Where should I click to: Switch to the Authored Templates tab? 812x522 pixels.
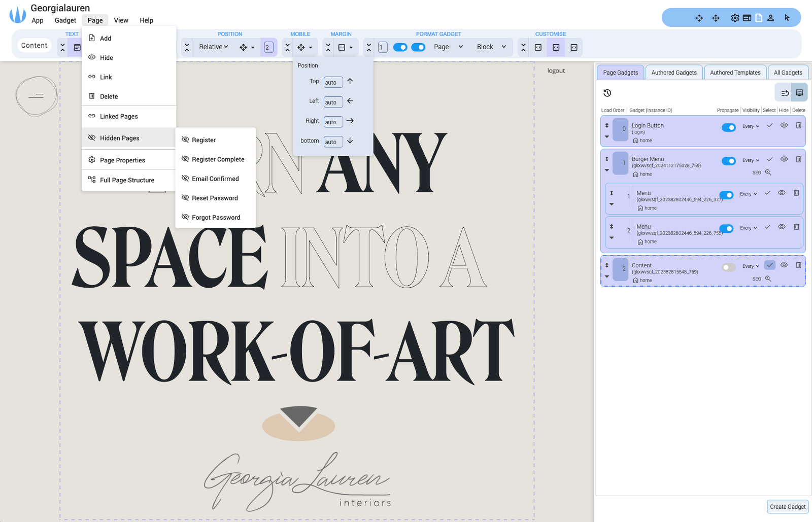click(x=735, y=73)
